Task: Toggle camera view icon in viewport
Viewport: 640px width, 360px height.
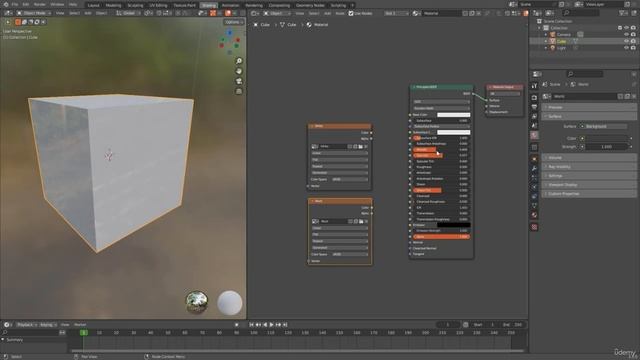Action: [x=239, y=81]
